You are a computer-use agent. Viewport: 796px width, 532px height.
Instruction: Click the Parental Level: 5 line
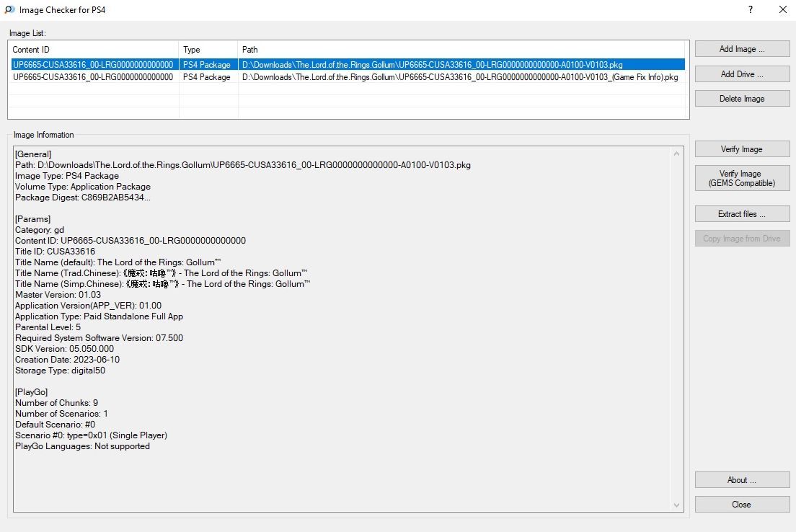48,327
